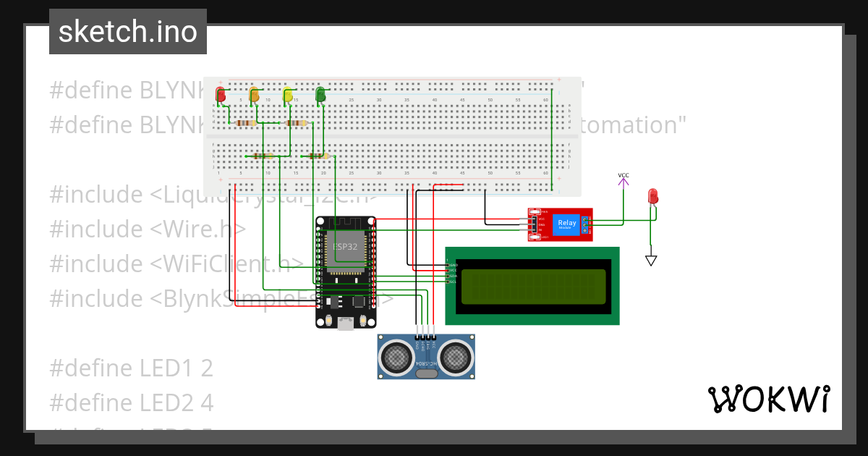The image size is (868, 456).
Task: Click the #define LED1 2 code line
Action: pyautogui.click(x=131, y=368)
